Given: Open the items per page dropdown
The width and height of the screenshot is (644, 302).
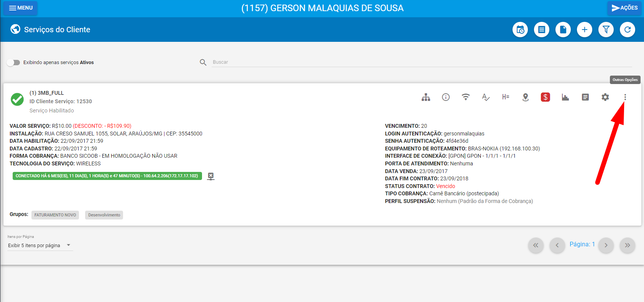Looking at the screenshot, I should (x=40, y=246).
